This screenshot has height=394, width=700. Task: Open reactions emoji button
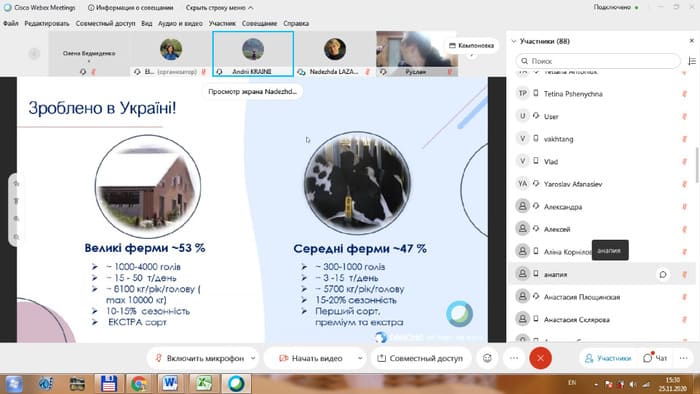pos(487,358)
